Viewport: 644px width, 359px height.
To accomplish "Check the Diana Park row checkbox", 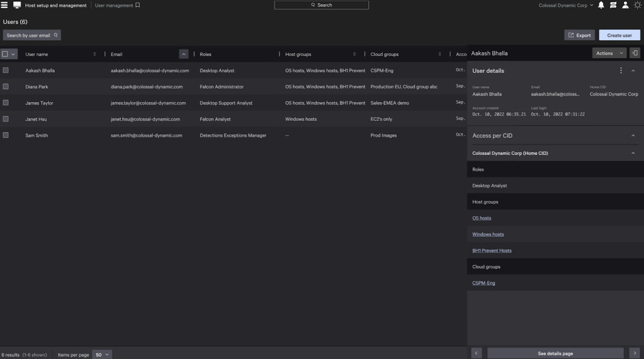I will 6,86.
